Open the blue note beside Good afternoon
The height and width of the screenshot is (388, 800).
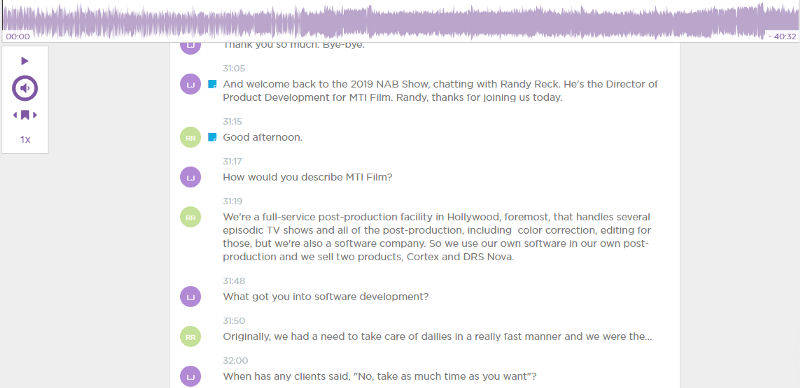[213, 137]
